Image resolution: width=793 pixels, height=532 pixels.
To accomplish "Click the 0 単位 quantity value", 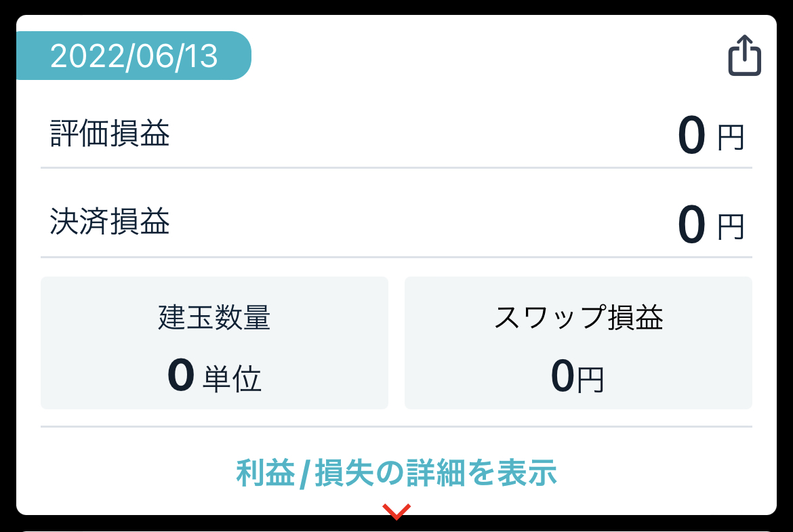I will tap(214, 375).
